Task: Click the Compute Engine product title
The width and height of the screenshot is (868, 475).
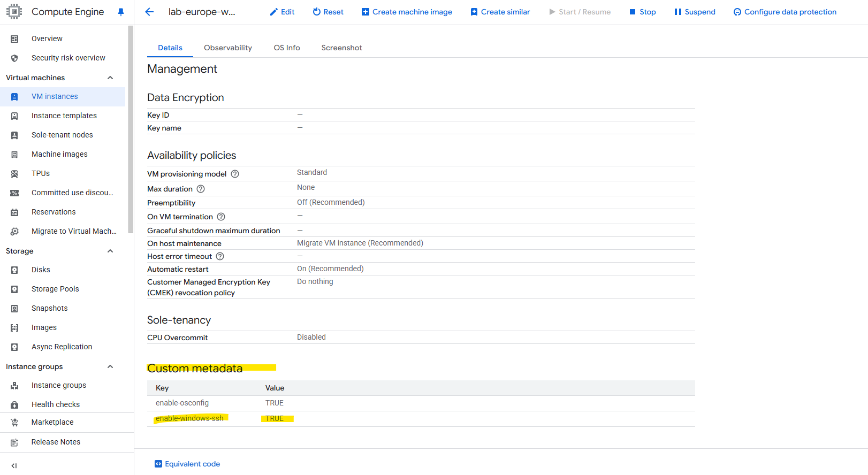Action: click(x=68, y=12)
